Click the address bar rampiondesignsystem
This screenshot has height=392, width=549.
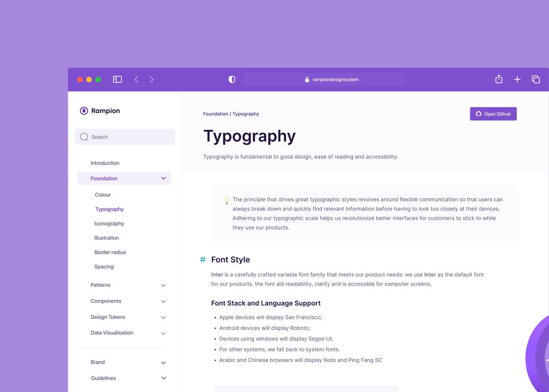coord(325,79)
